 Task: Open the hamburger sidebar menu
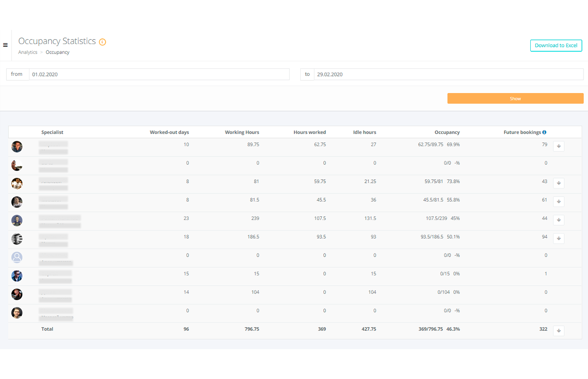click(x=5, y=45)
